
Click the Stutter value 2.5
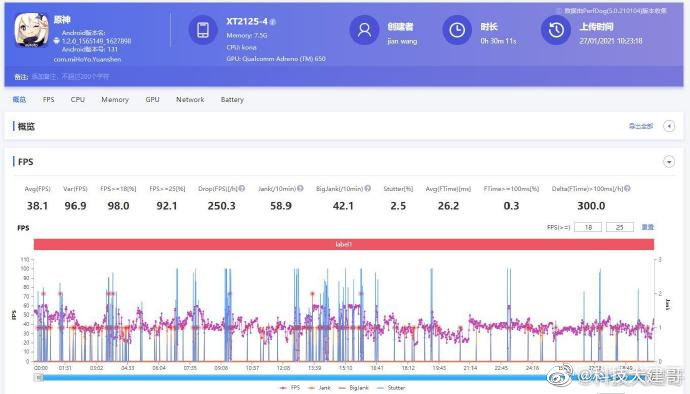click(398, 206)
